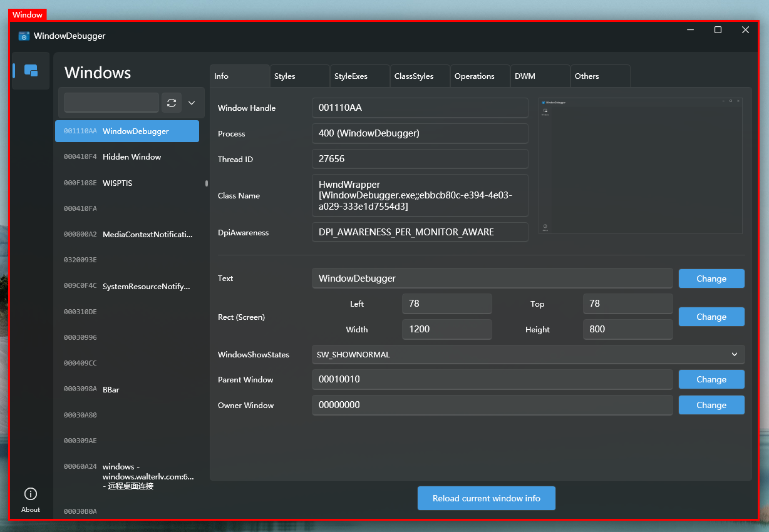Click the WindowDebugger title bar app icon
This screenshot has height=532, width=769.
24,36
